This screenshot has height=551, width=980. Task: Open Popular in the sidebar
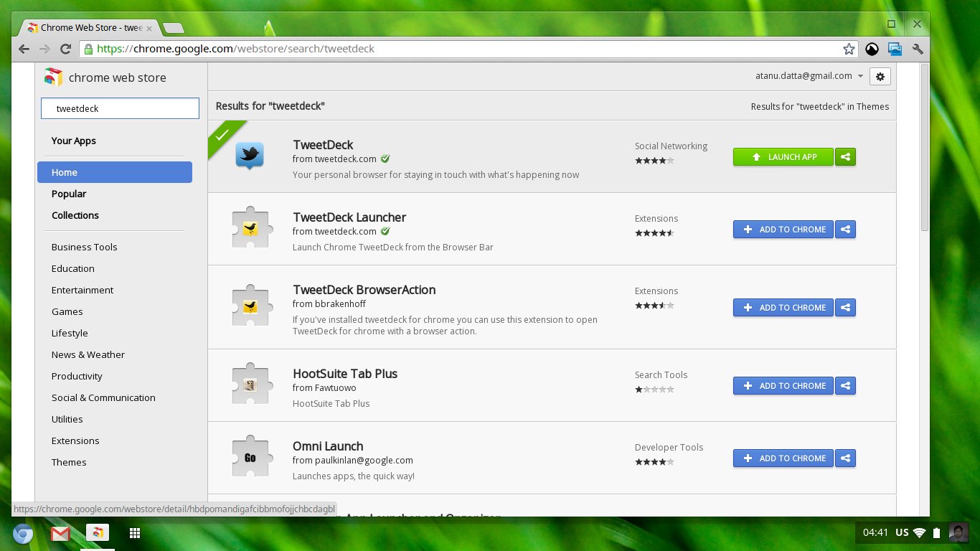pyautogui.click(x=69, y=194)
